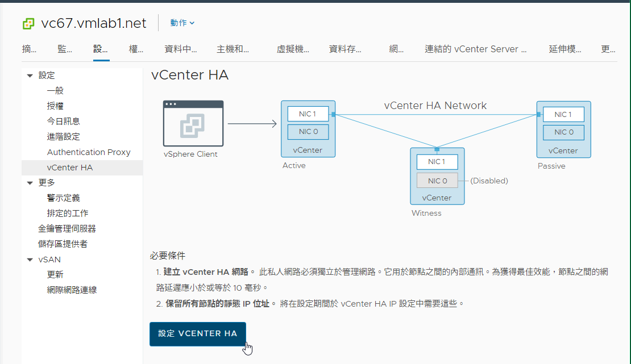631x364 pixels.
Task: Click disabled NIC 0 on the Witness node
Action: pos(437,181)
